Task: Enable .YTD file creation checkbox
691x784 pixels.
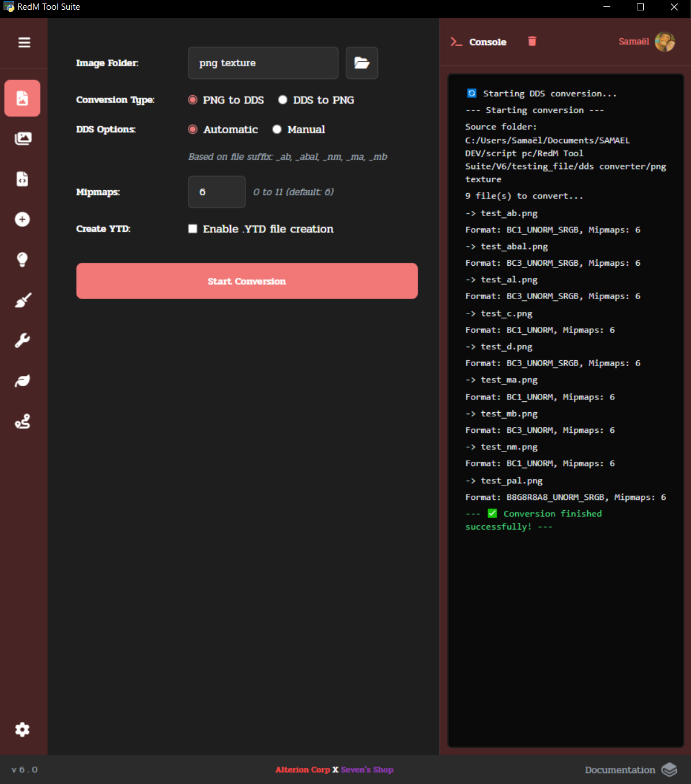Action: (x=193, y=229)
